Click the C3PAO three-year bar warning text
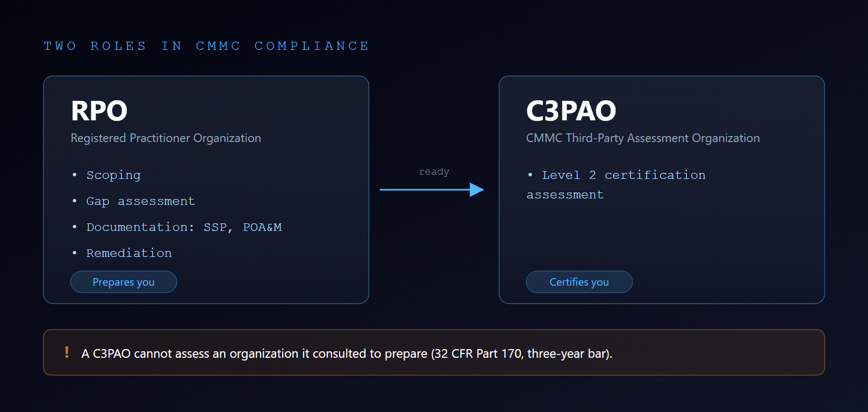The width and height of the screenshot is (868, 412). (347, 353)
